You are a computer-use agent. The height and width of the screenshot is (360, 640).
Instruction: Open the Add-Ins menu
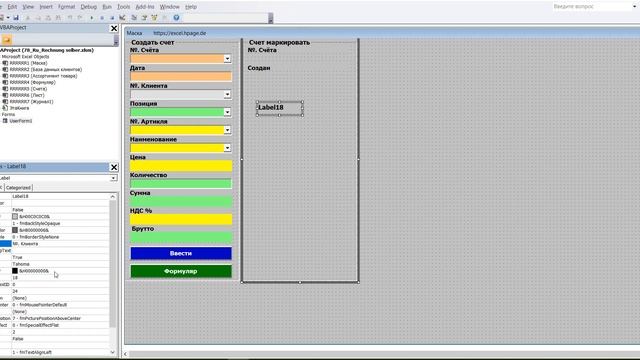(145, 7)
